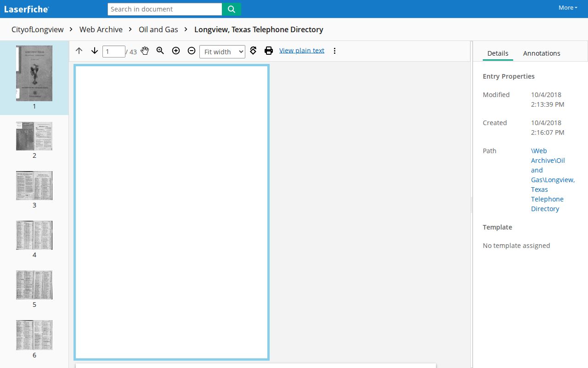Go to Oil and Gas breadcrumb

158,29
